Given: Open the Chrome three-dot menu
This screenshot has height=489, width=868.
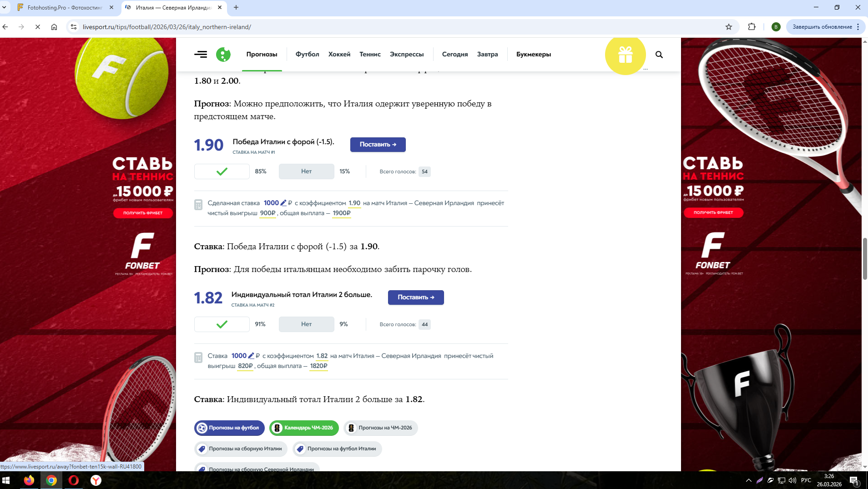Looking at the screenshot, I should point(858,27).
